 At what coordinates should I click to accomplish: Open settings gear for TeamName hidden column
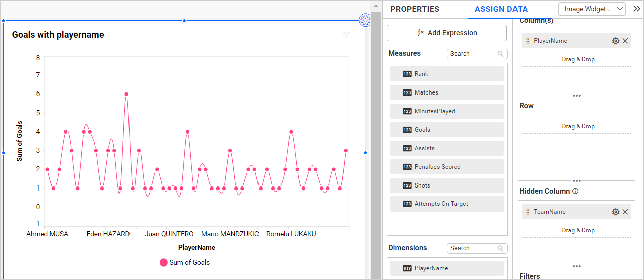click(615, 212)
